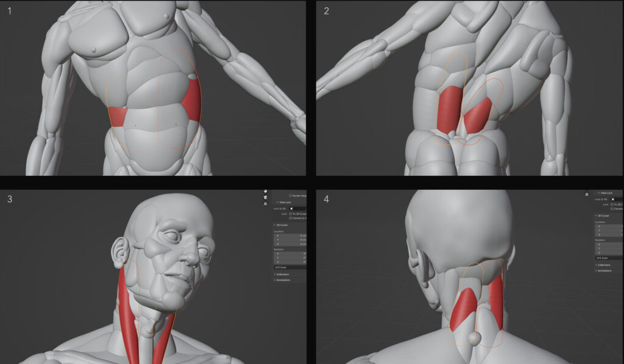Select the pan view hand icon
This screenshot has width=624, height=364.
[x=266, y=191]
